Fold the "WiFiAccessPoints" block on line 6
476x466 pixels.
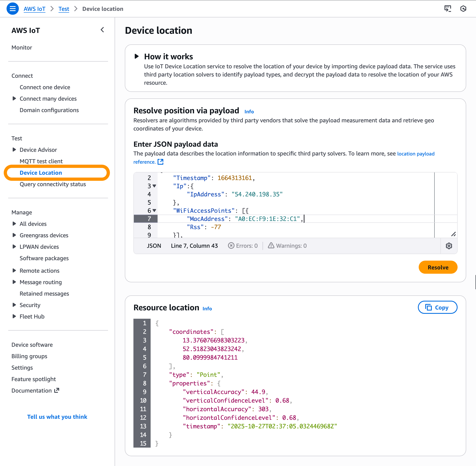tap(154, 210)
